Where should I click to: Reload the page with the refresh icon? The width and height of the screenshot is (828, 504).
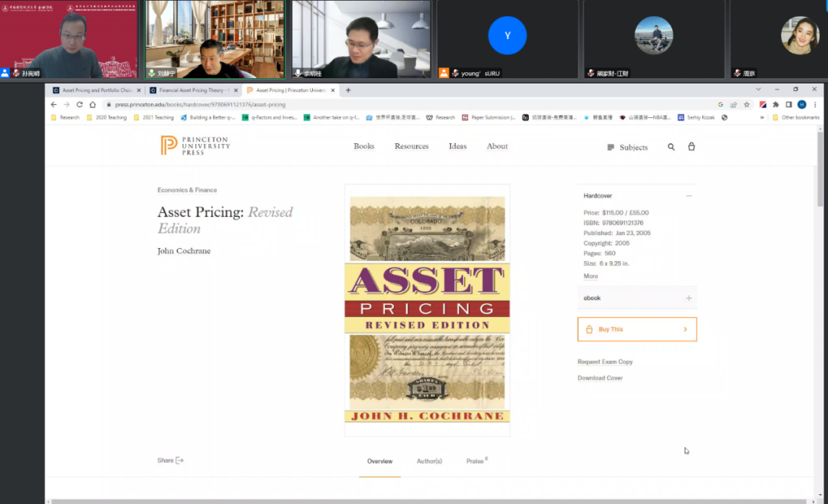tap(79, 104)
